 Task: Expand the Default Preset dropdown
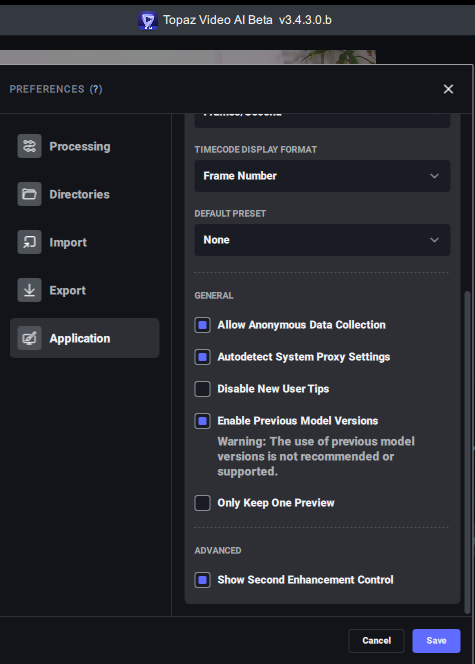point(322,240)
